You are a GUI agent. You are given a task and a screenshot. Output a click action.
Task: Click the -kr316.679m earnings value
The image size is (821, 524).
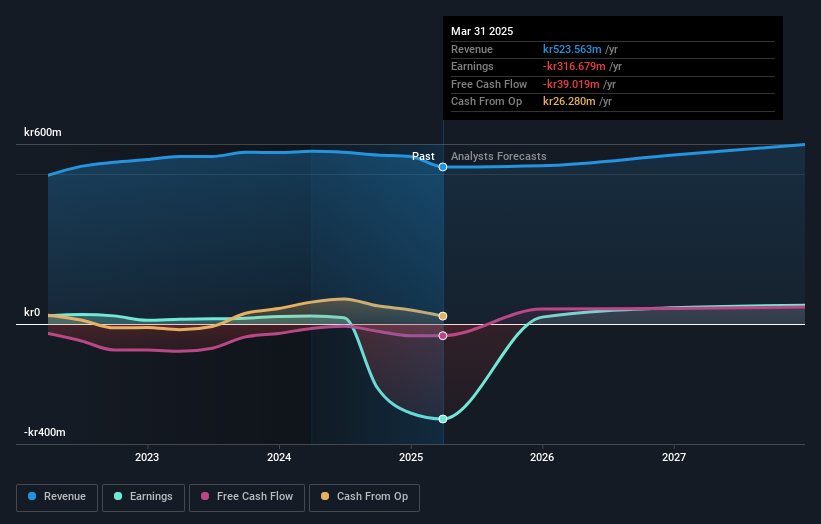tap(574, 66)
